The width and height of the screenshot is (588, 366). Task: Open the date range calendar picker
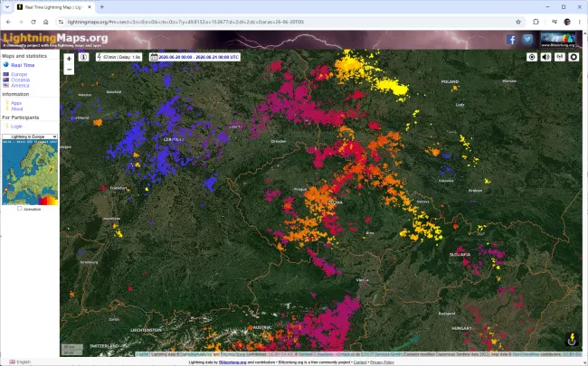194,57
